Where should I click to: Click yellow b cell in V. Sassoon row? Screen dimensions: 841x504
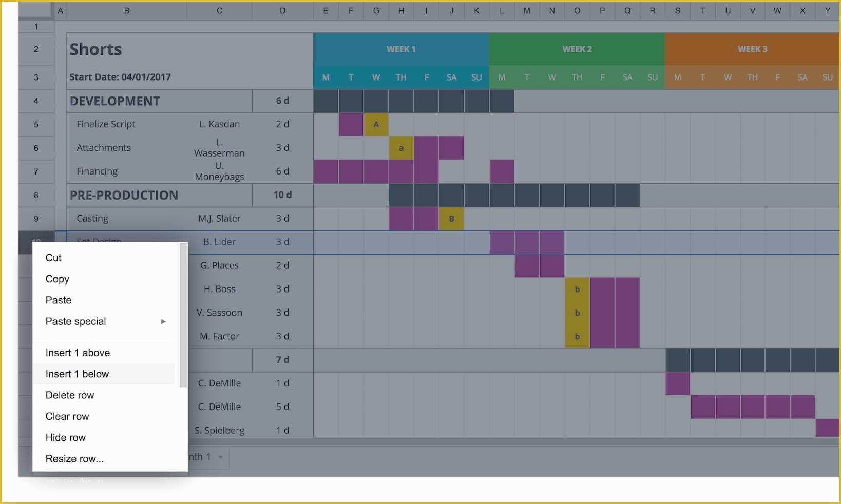(x=577, y=313)
